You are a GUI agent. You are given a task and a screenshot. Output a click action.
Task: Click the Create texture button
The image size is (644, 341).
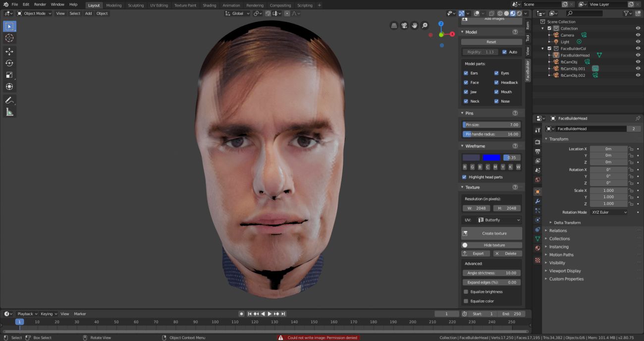tap(491, 233)
